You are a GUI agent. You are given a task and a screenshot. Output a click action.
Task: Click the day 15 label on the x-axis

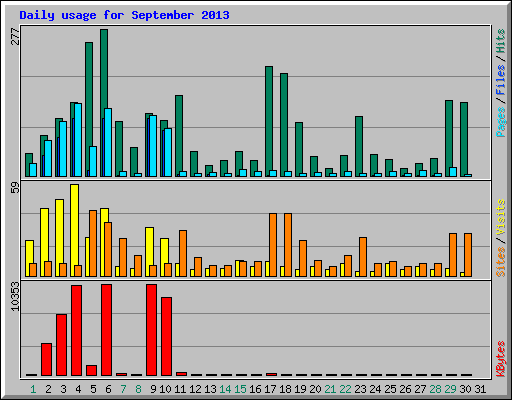240,389
